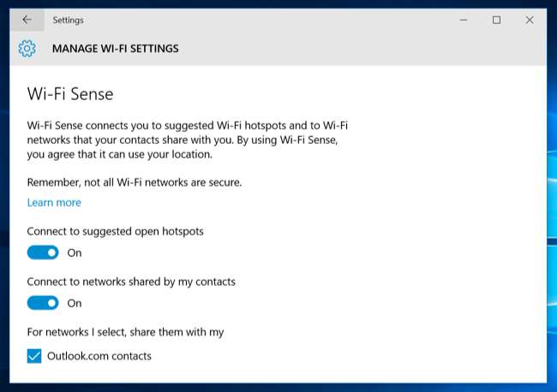Viewport: 557px width, 392px height.
Task: Click the Outlook.com contacts label text
Action: click(100, 356)
